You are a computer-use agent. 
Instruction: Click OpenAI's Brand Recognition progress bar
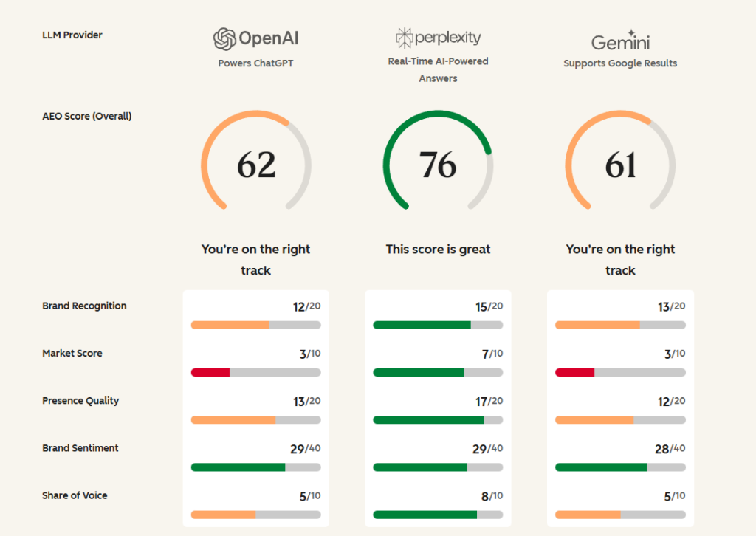pos(255,325)
